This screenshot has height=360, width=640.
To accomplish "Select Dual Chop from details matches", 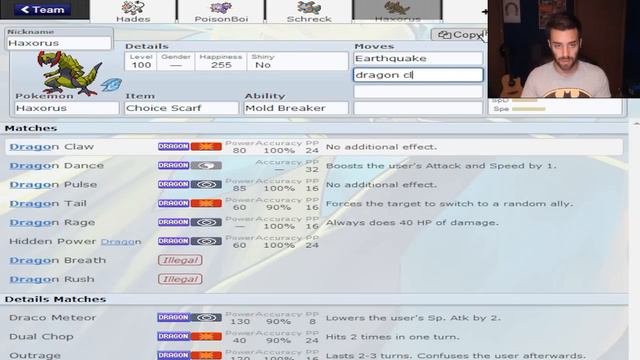I will pos(314,336).
